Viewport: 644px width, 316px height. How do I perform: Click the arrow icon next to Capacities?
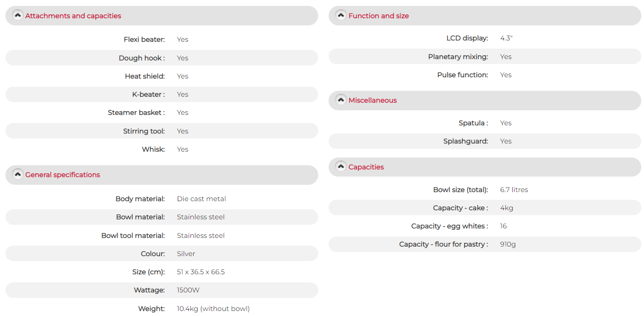tap(341, 166)
